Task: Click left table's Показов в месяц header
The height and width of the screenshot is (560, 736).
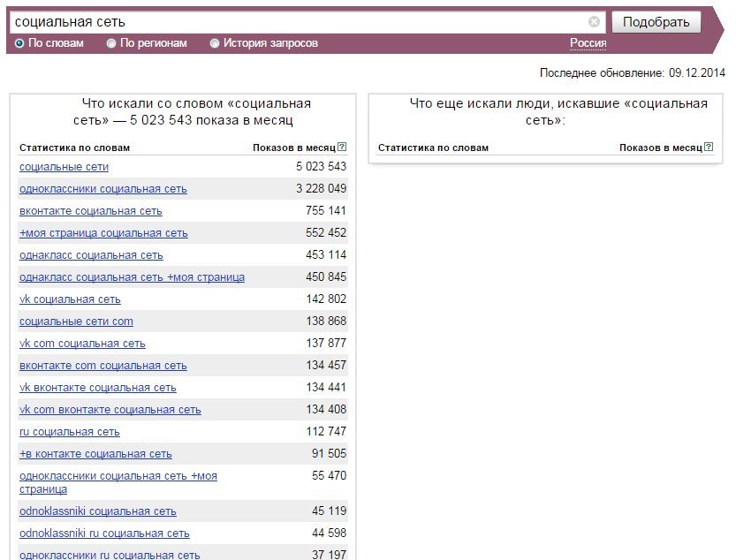Action: click(x=294, y=148)
